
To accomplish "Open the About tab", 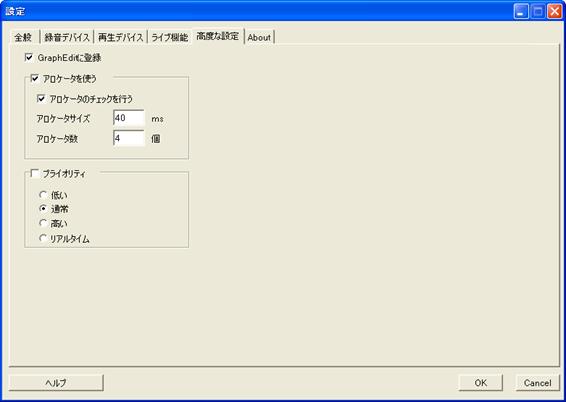I will [259, 38].
